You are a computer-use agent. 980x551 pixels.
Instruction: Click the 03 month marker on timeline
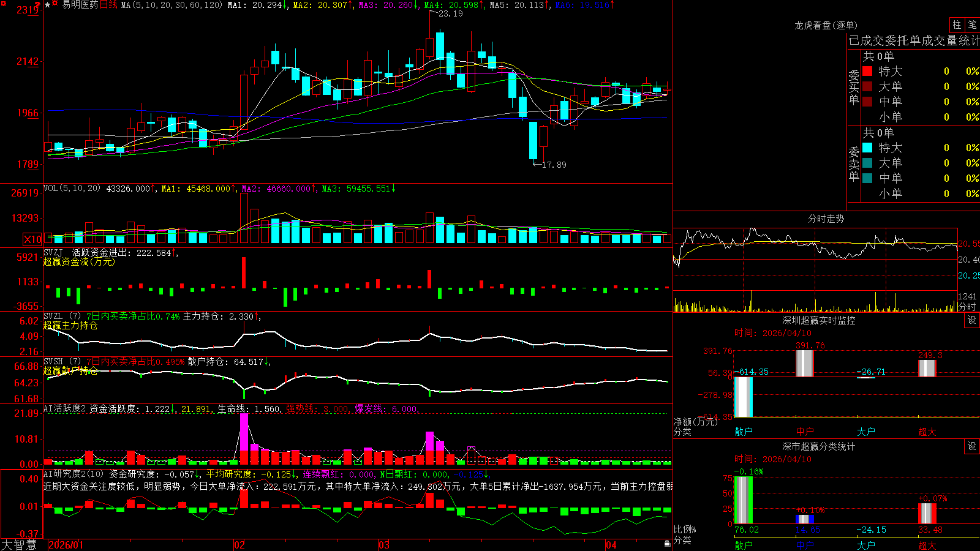(x=384, y=545)
